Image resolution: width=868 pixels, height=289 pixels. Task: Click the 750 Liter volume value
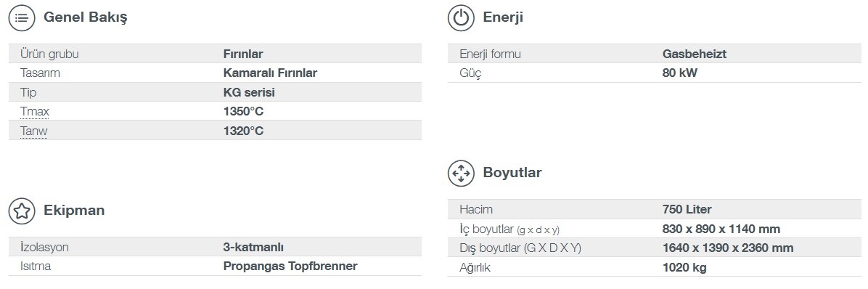point(687,210)
